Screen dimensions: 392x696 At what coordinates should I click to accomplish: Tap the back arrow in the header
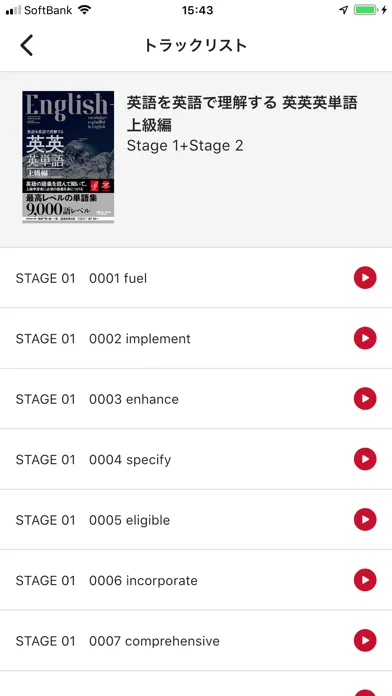27,45
